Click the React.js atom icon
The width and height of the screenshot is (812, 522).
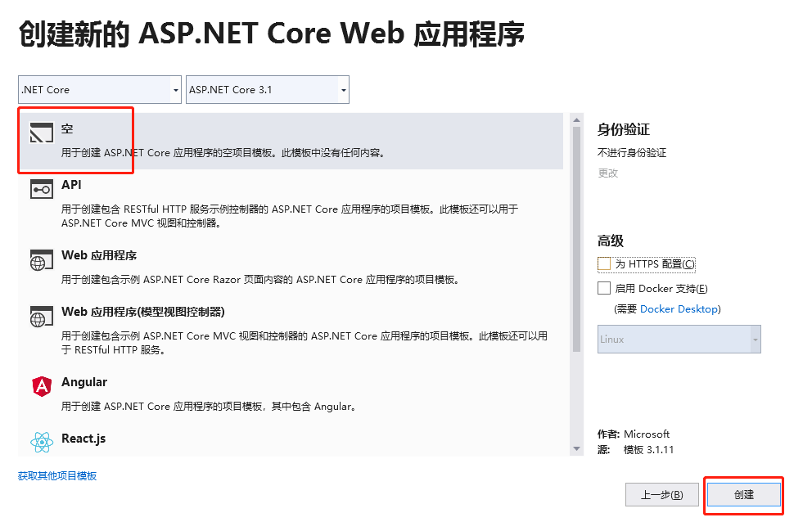point(42,443)
